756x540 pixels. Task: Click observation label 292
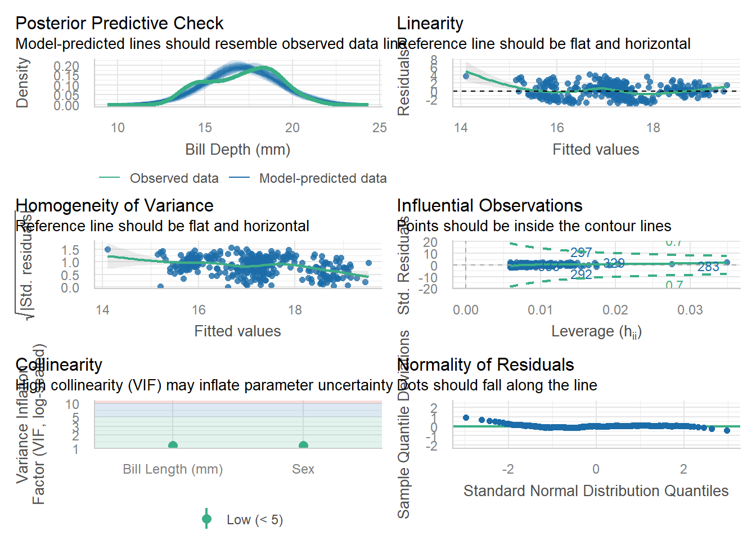point(580,274)
